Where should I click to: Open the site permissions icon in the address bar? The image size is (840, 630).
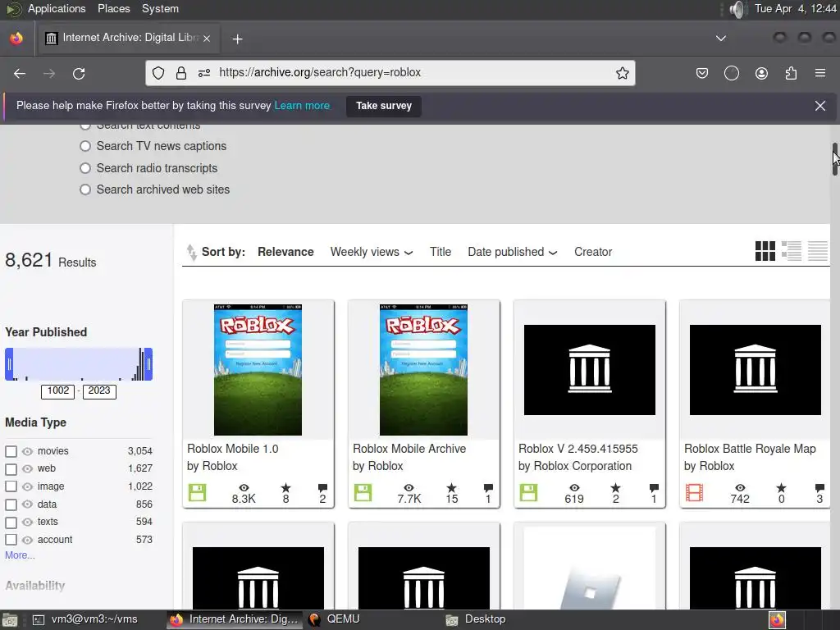coord(204,73)
